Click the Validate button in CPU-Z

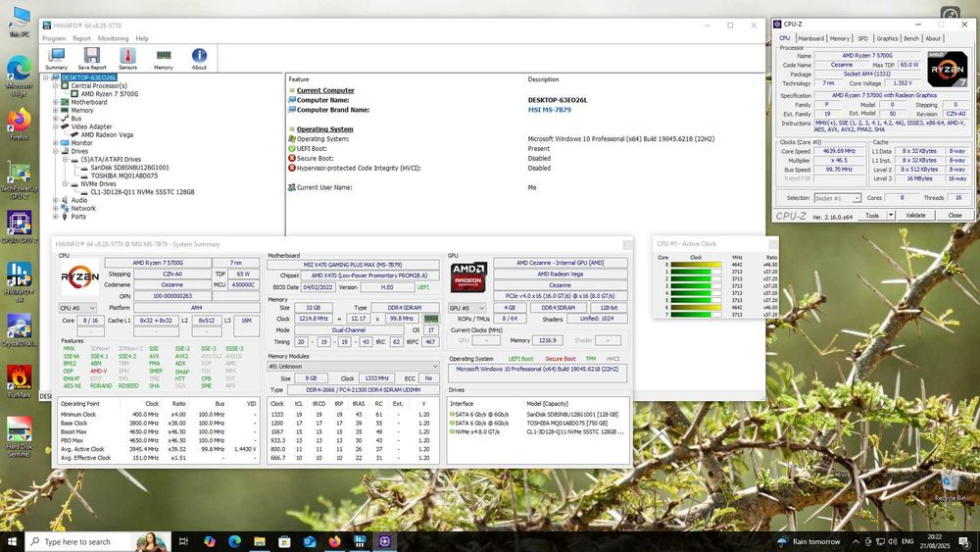pos(915,215)
